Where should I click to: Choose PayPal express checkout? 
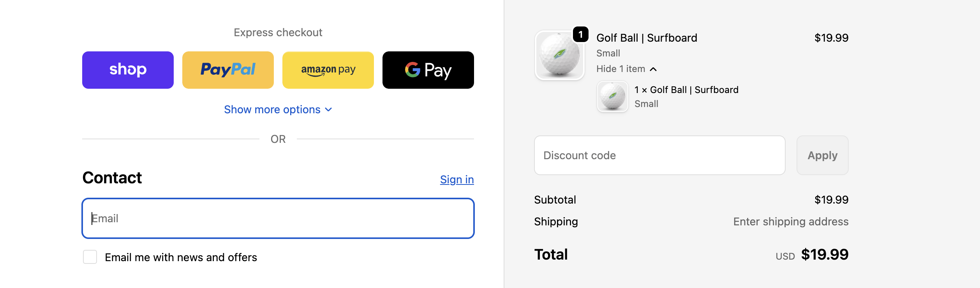click(x=228, y=70)
